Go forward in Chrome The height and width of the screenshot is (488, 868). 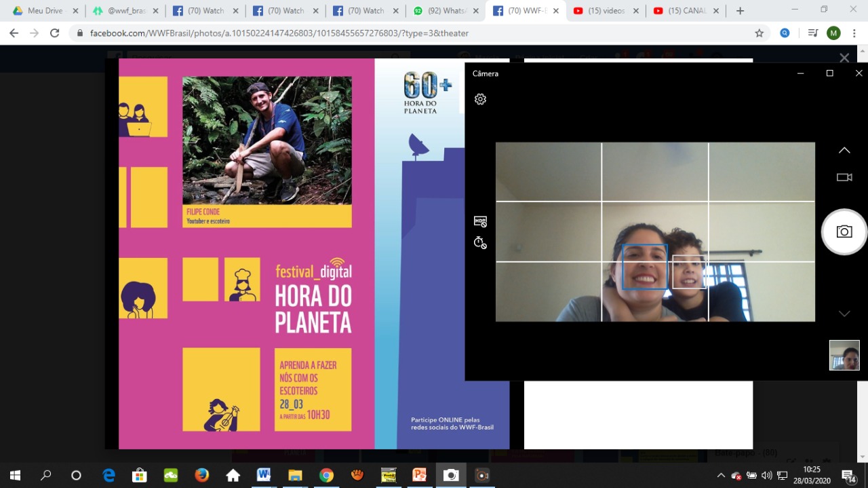pos(34,33)
